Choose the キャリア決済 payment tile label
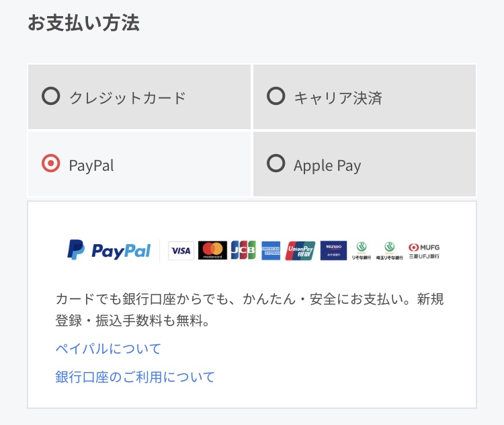This screenshot has height=425, width=504. 338,98
